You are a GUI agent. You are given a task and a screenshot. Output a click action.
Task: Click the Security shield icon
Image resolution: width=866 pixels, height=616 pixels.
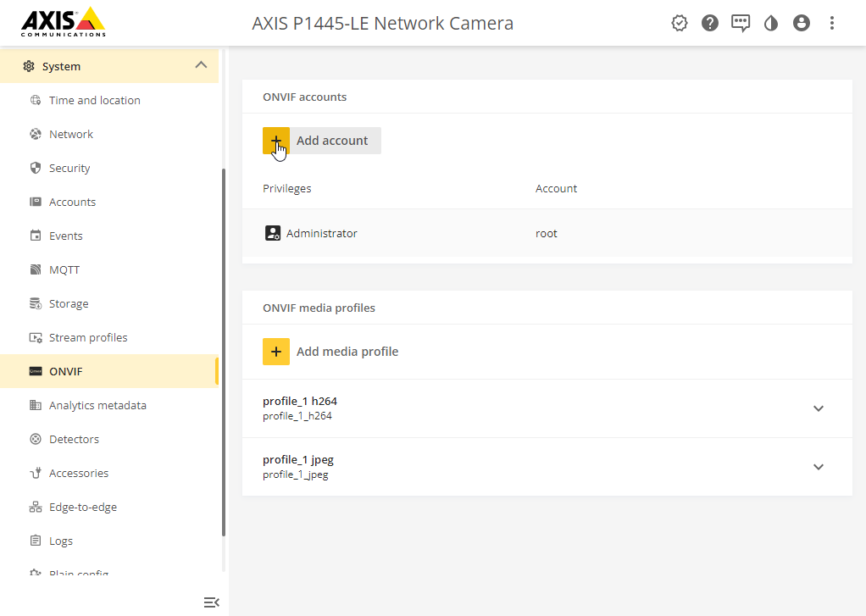click(x=36, y=168)
